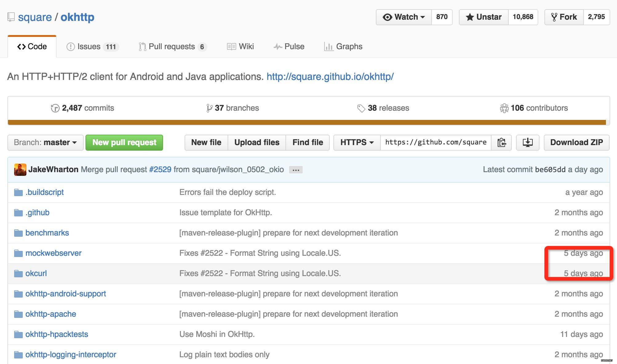The image size is (617, 364).
Task: Click 'Use Moshi in OkHttp.' commit message
Action: click(x=217, y=334)
